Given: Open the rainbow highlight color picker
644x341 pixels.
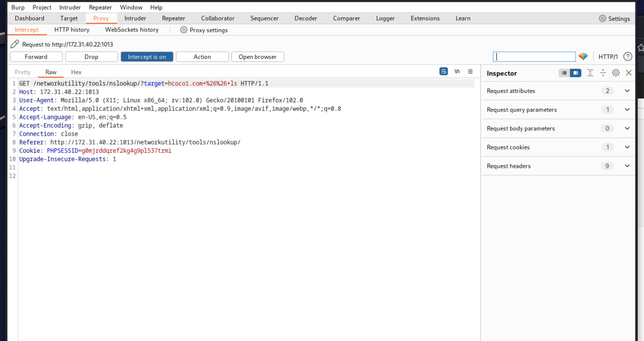Looking at the screenshot, I should (583, 57).
